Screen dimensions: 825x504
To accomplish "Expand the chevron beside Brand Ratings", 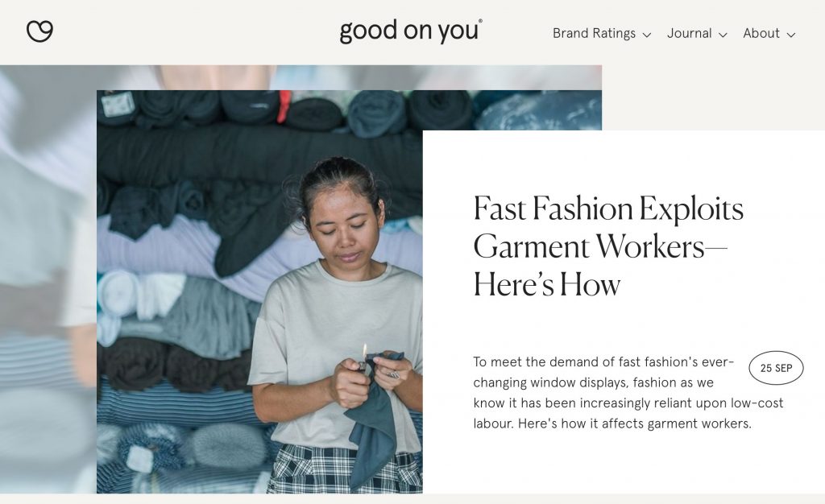I will 647,35.
